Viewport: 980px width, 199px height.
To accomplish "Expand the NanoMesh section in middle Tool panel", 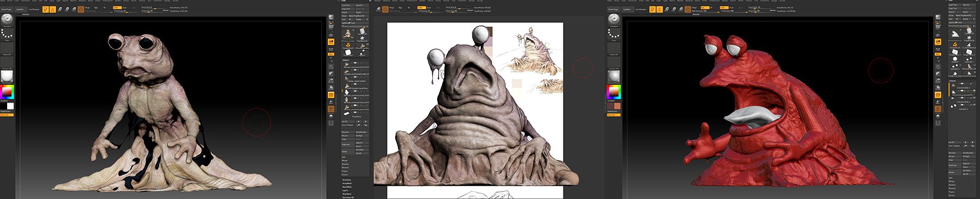I will click(x=347, y=186).
